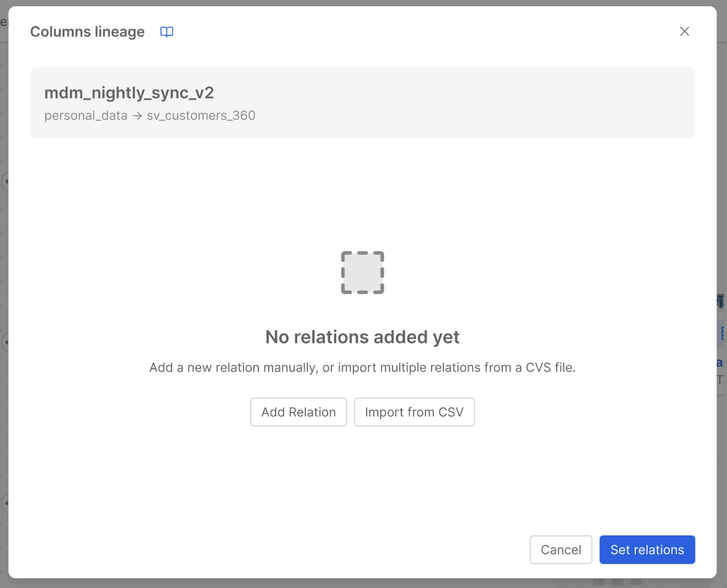This screenshot has height=588, width=727.
Task: Import relations from a CSV file
Action: (414, 412)
